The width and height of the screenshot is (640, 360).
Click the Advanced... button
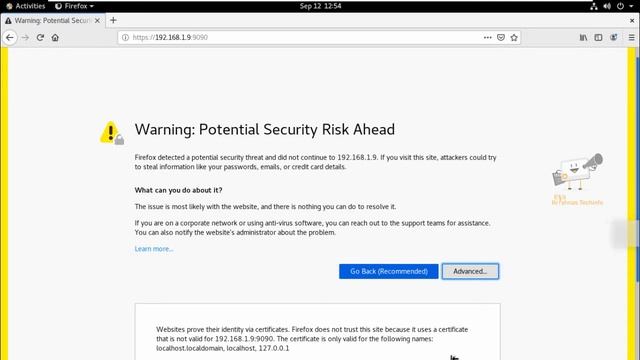470,271
